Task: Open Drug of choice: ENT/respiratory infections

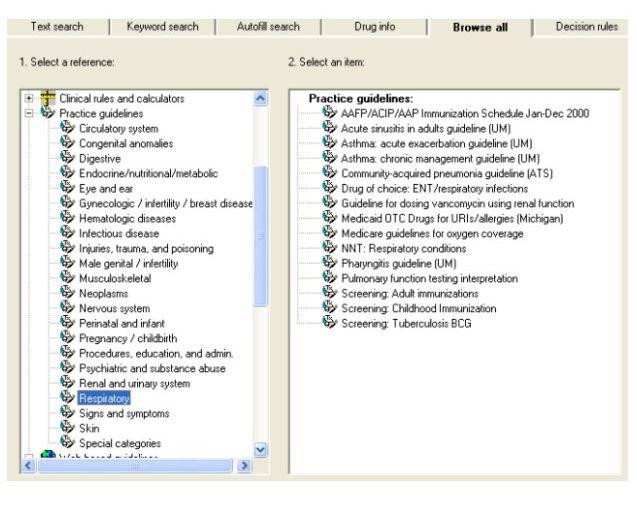Action: pos(434,189)
